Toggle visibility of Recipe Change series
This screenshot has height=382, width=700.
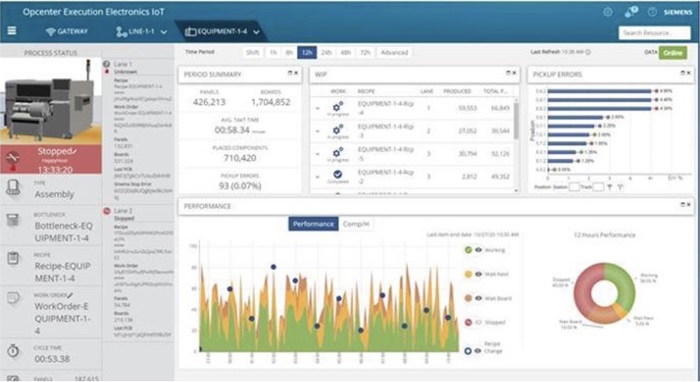(478, 351)
